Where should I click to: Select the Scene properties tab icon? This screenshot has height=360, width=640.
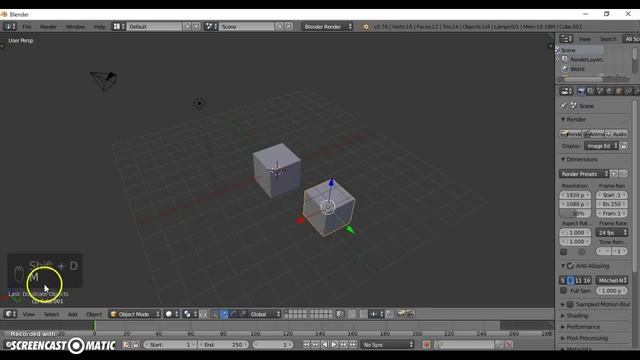click(x=600, y=91)
